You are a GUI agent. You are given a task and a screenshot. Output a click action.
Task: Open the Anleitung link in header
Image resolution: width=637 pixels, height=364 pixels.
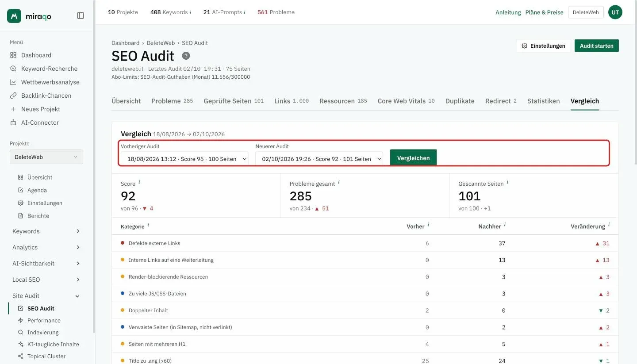tap(508, 12)
